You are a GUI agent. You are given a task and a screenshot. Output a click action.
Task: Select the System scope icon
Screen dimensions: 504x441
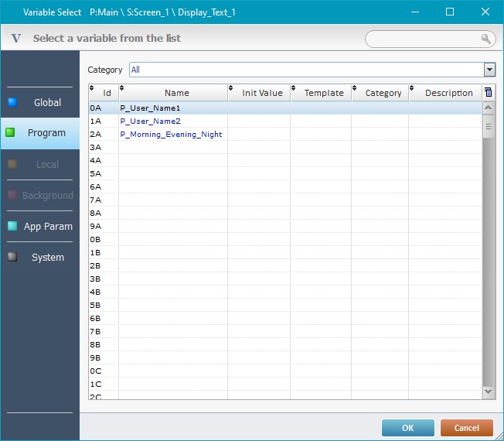tap(12, 257)
